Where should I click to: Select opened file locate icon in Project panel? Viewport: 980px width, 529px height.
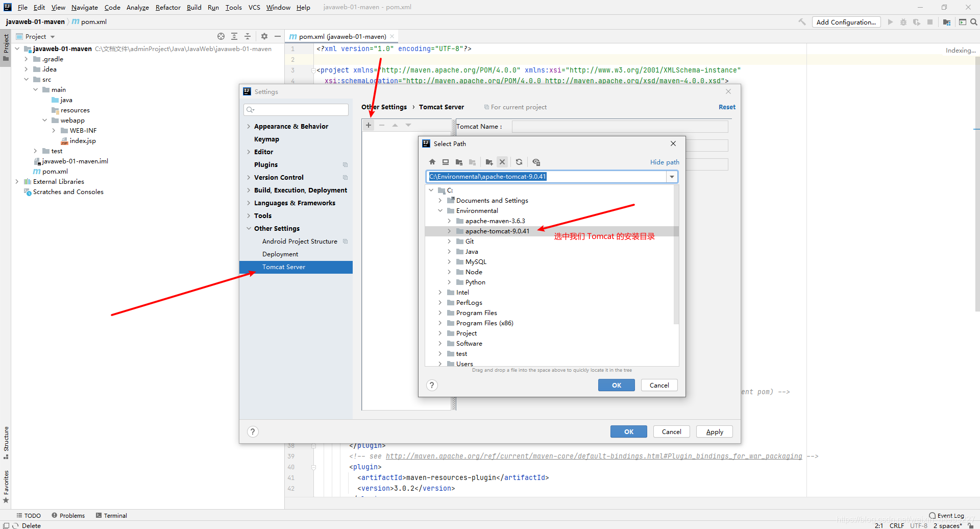pos(221,36)
